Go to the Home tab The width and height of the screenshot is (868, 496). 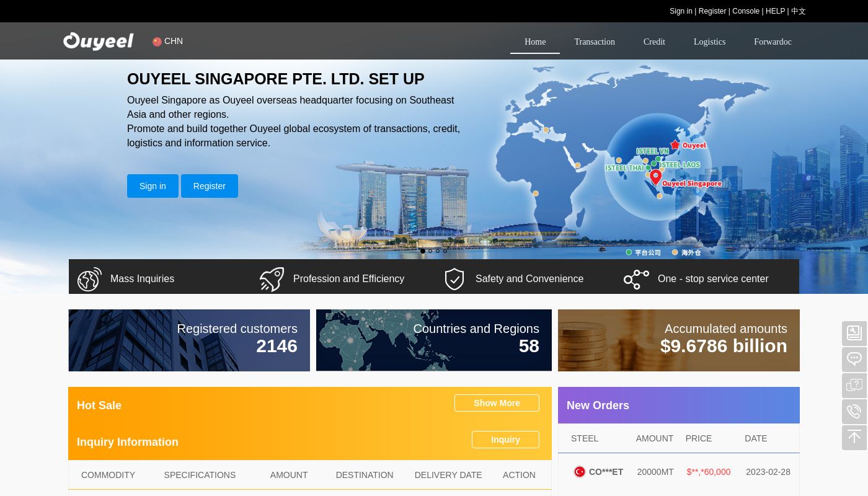[535, 42]
